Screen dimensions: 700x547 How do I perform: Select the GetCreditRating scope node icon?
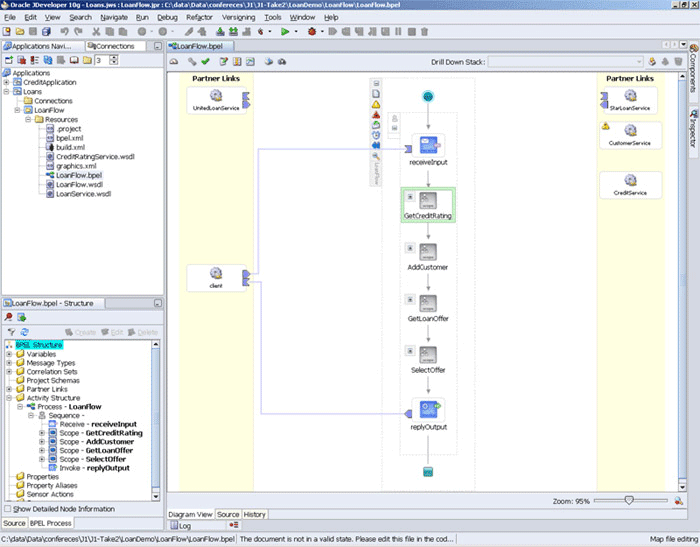[x=428, y=201]
